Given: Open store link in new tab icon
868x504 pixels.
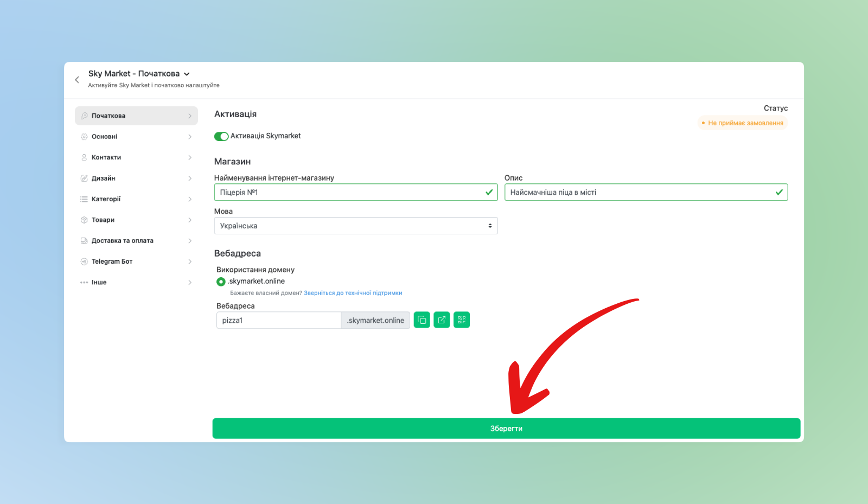Looking at the screenshot, I should tap(442, 320).
